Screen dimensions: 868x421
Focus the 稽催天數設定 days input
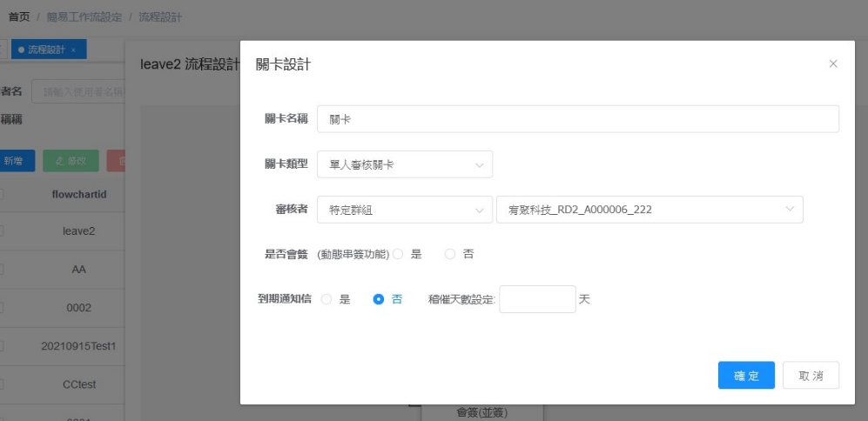537,299
